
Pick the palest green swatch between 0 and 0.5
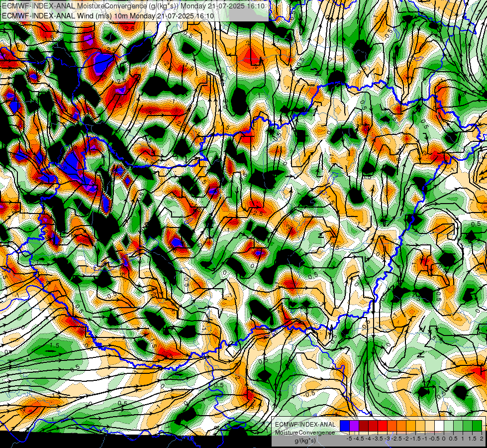click(449, 426)
